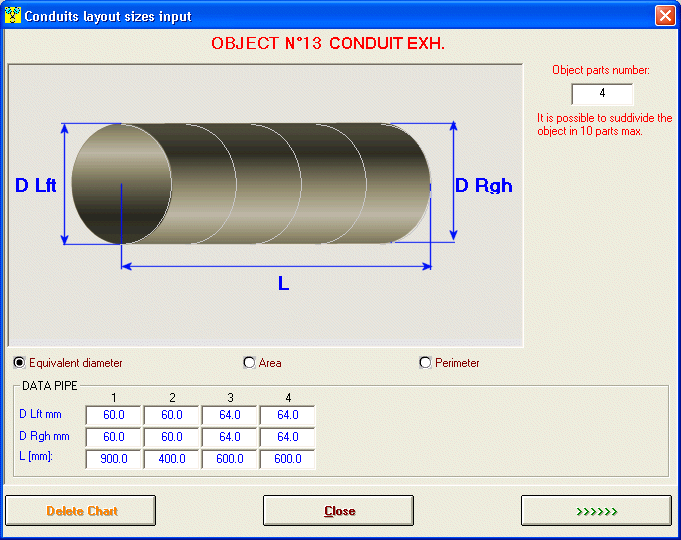Click the 'D Lft mm' row label
The height and width of the screenshot is (540, 681).
[x=40, y=414]
